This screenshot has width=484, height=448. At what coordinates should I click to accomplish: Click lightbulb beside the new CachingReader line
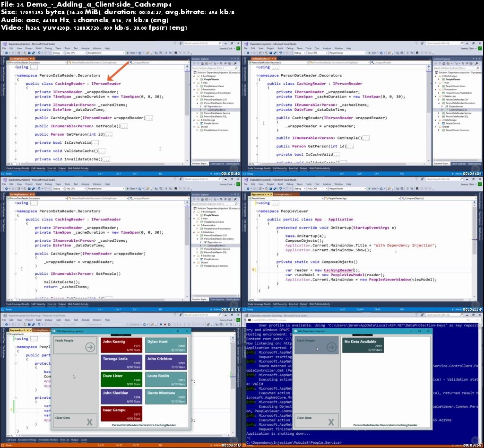click(253, 270)
